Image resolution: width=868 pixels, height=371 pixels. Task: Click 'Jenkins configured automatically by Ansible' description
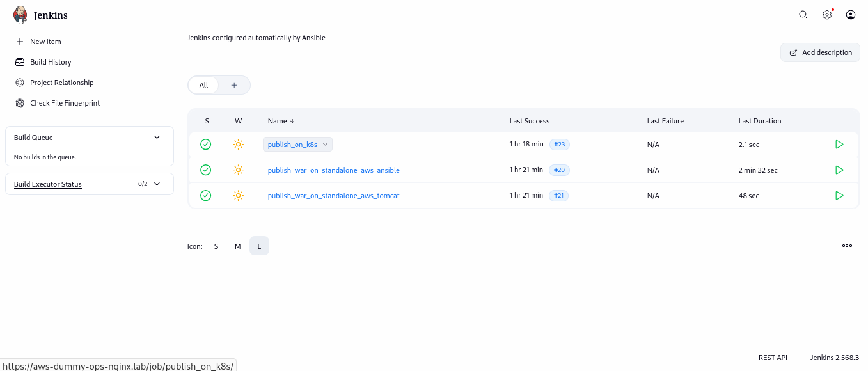256,38
